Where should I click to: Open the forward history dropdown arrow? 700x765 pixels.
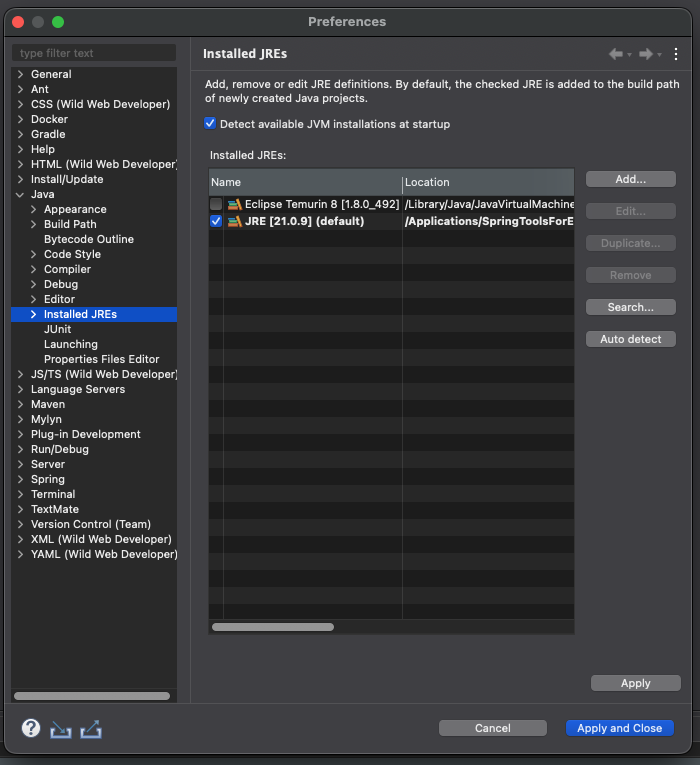pyautogui.click(x=659, y=55)
